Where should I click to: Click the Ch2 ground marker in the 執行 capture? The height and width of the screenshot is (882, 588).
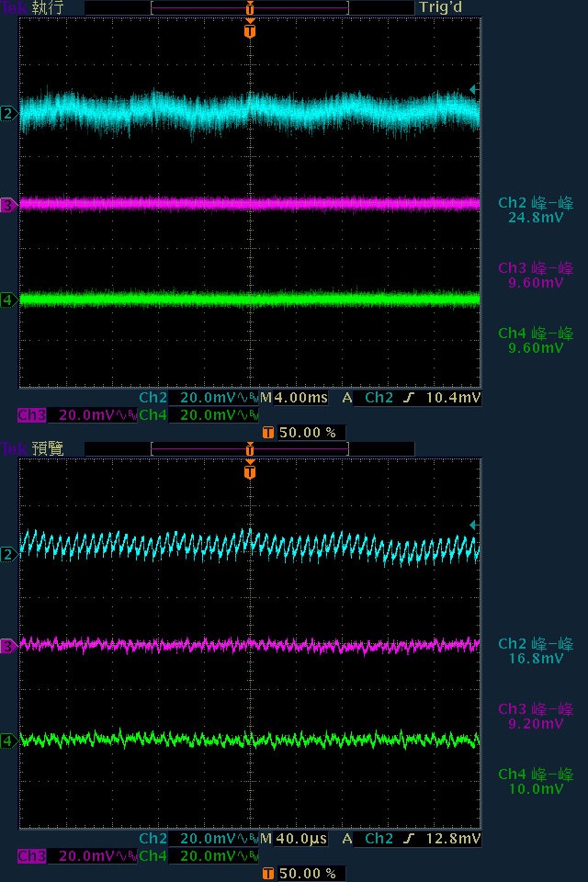click(8, 114)
